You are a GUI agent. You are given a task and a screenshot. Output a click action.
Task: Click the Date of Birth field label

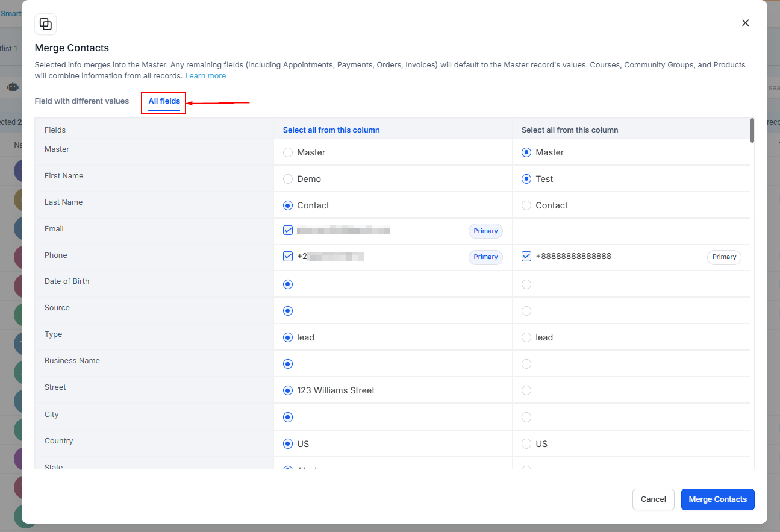click(67, 281)
